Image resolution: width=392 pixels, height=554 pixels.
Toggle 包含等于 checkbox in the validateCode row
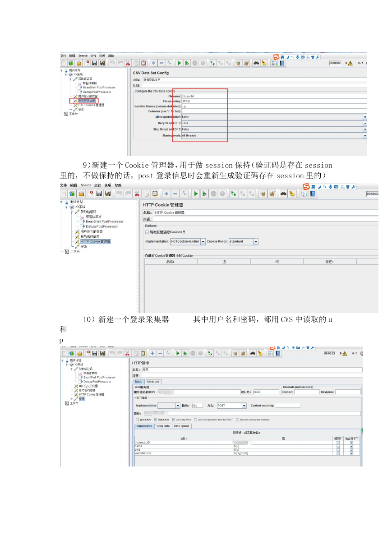click(351, 453)
